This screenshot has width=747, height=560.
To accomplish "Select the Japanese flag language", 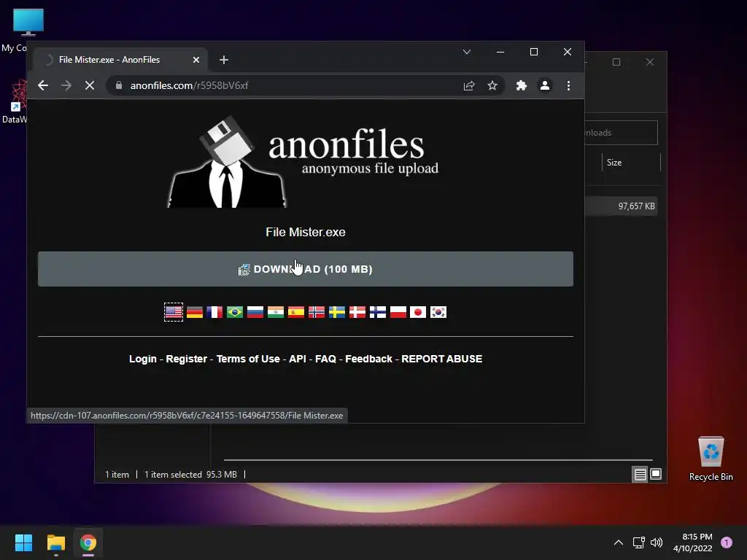I will [418, 312].
